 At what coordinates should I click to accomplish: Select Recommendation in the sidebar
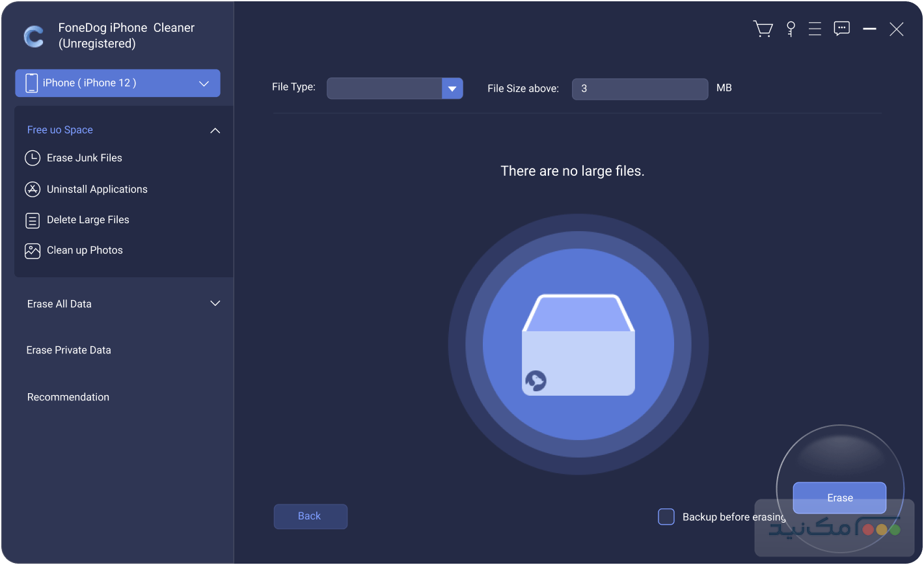(x=68, y=397)
